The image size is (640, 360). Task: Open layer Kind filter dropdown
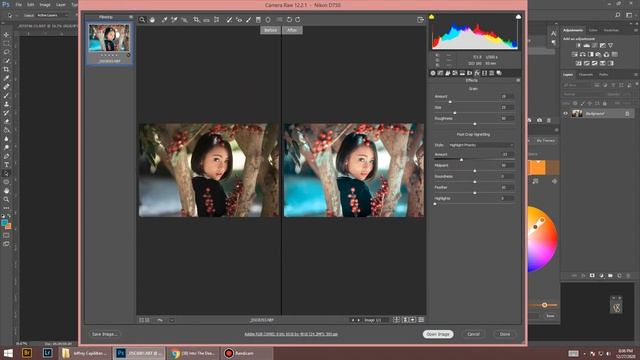coord(577,85)
